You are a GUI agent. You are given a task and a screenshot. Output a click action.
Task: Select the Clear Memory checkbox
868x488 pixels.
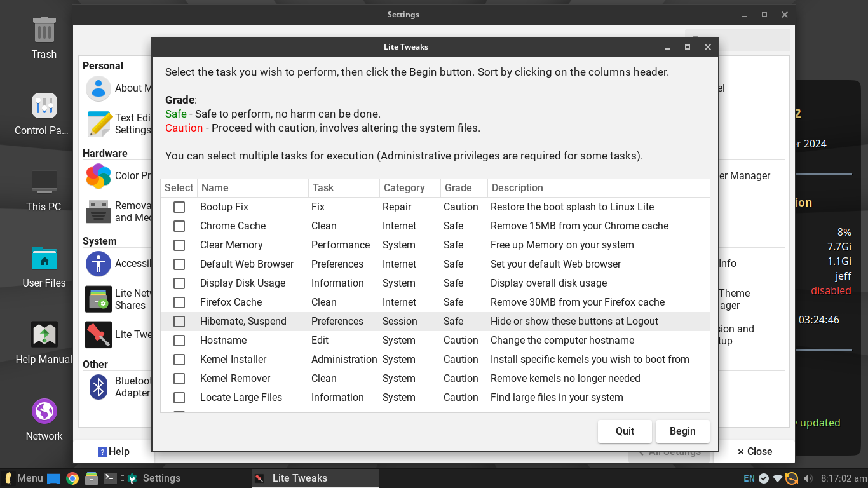coord(179,245)
